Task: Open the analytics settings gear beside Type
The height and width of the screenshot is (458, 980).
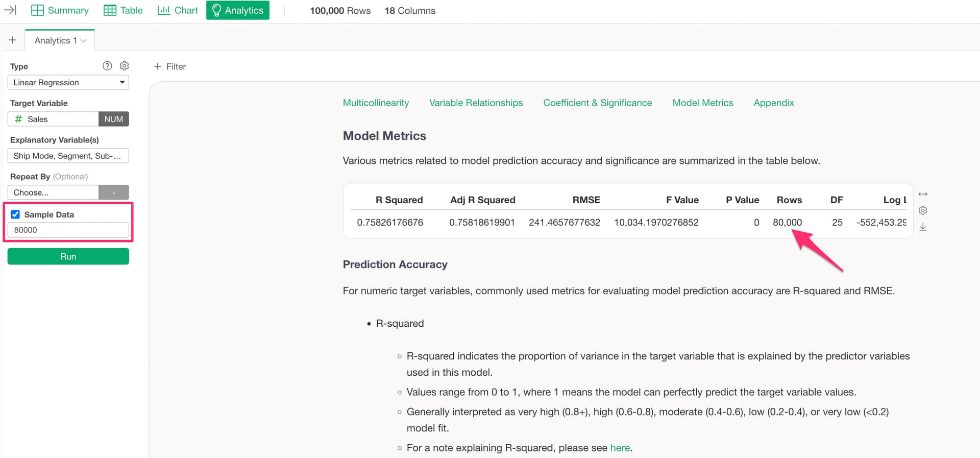Action: [124, 66]
